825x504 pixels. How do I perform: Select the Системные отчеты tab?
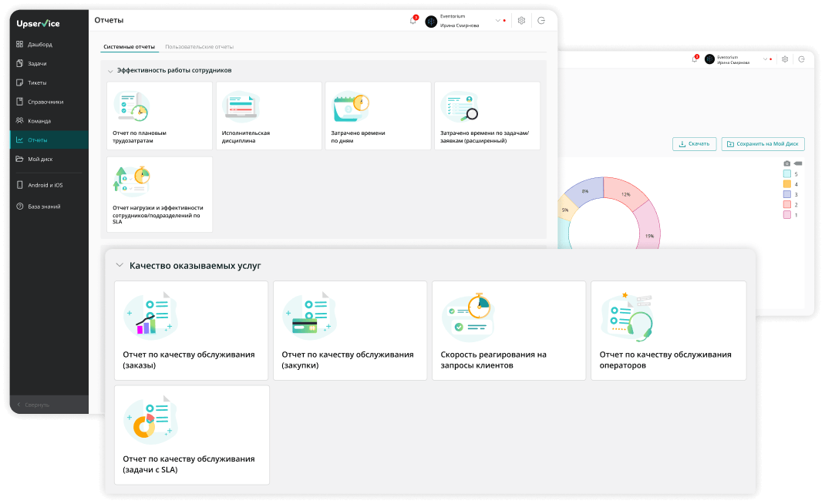(x=129, y=47)
